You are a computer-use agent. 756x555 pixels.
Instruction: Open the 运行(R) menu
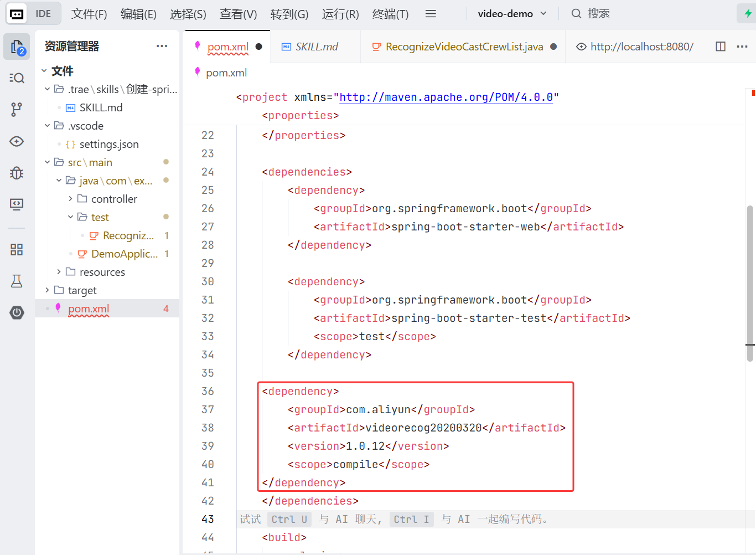[340, 14]
